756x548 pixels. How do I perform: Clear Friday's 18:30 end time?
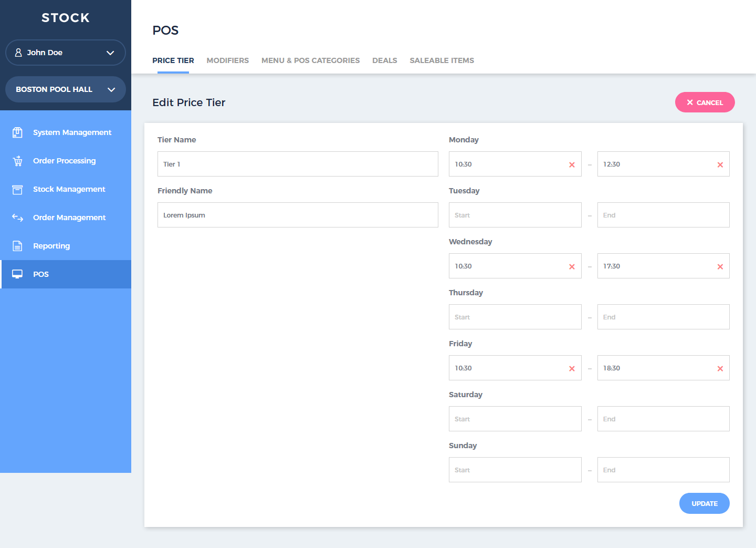720,368
